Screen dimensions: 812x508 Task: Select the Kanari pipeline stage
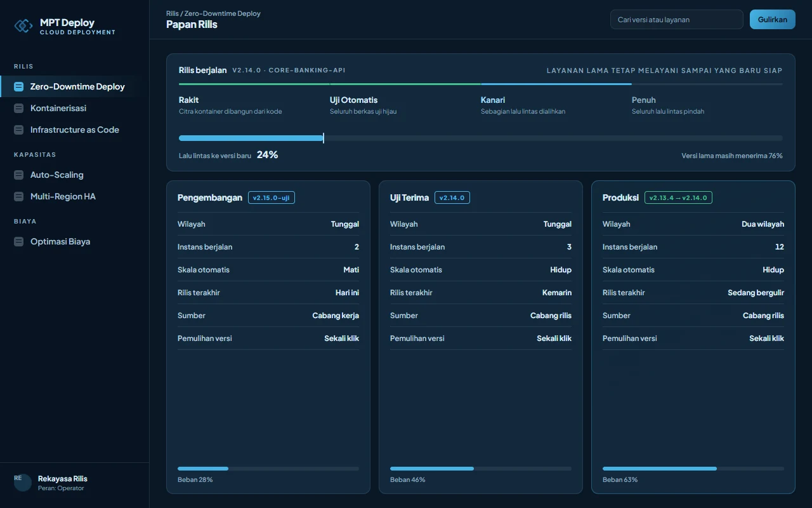(556, 100)
